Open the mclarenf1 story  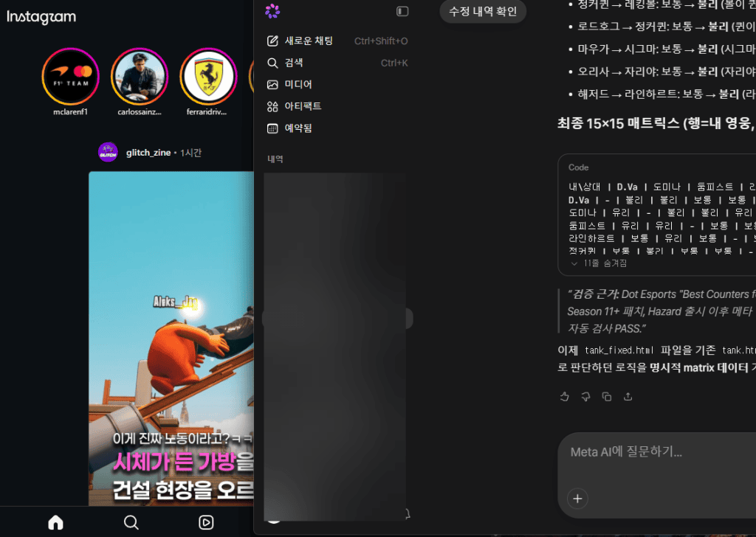point(70,76)
